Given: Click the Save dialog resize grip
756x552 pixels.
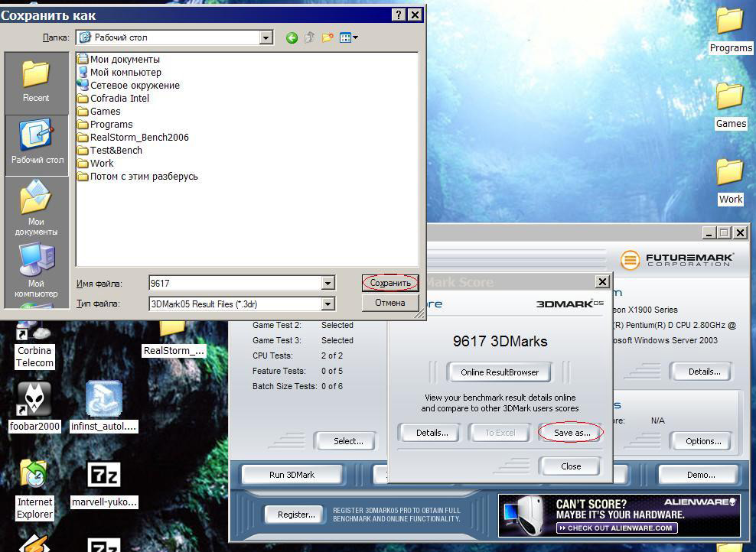Looking at the screenshot, I should point(419,314).
